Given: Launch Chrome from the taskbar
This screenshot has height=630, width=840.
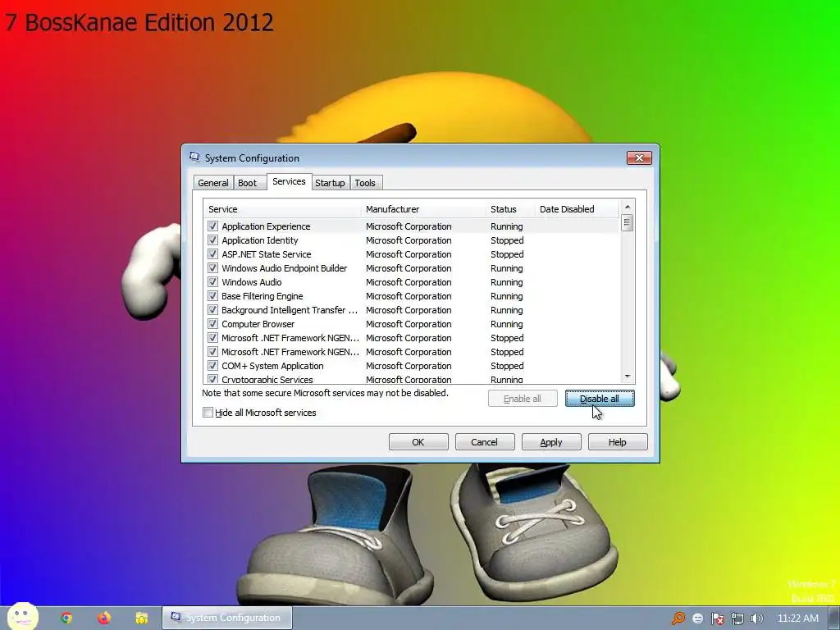Looking at the screenshot, I should click(66, 618).
